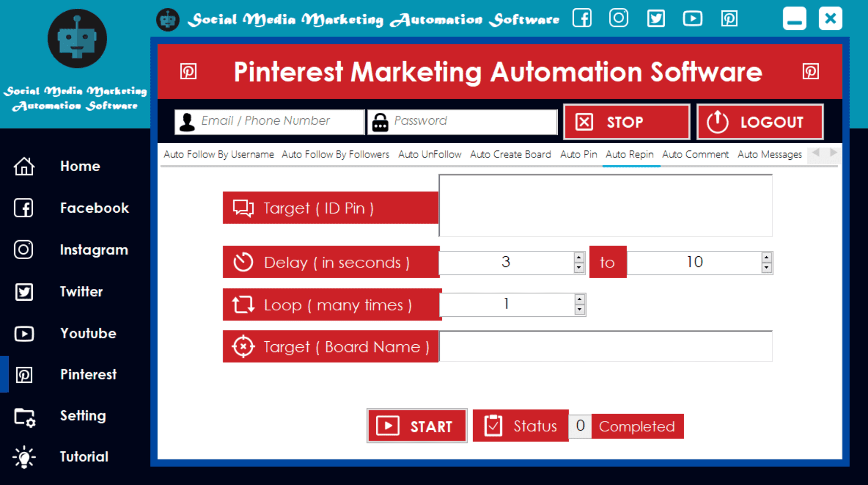Click the START button
Image resolution: width=868 pixels, height=485 pixels.
pyautogui.click(x=417, y=426)
